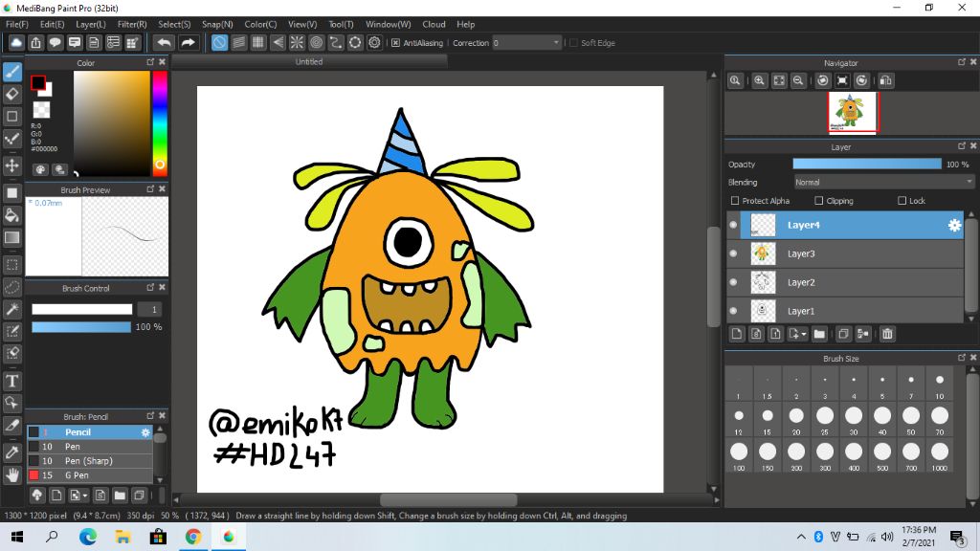980x551 pixels.
Task: Hide Layer4 visibility
Action: (733, 225)
